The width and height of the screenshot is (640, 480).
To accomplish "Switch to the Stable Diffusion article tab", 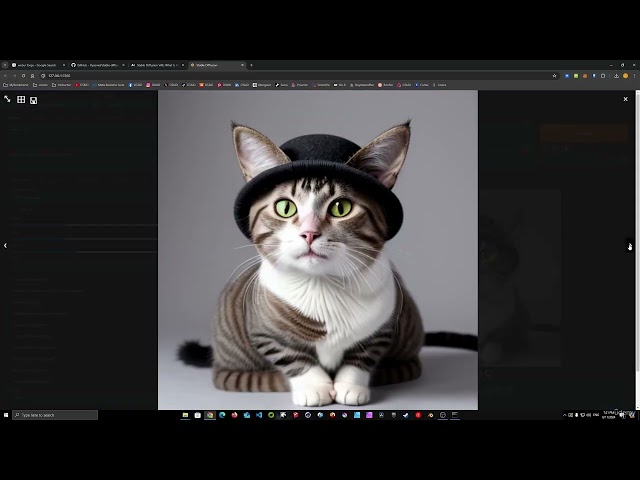I will point(157,65).
